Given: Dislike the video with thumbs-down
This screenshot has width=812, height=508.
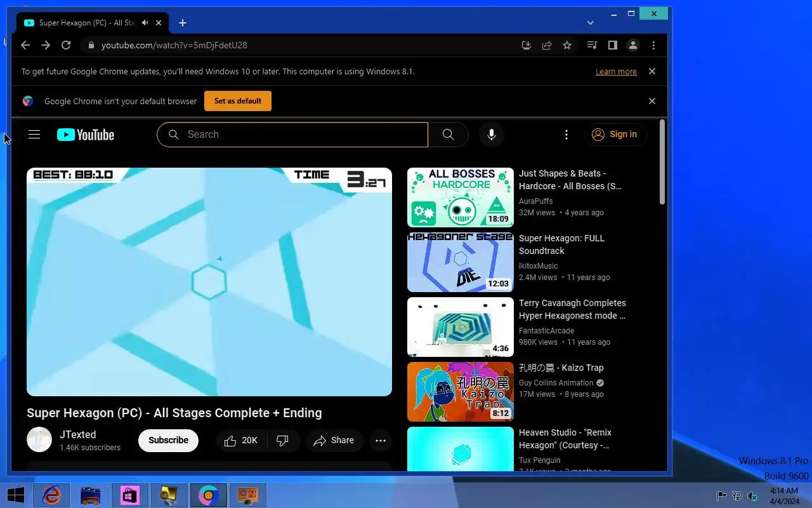Looking at the screenshot, I should click(x=283, y=441).
